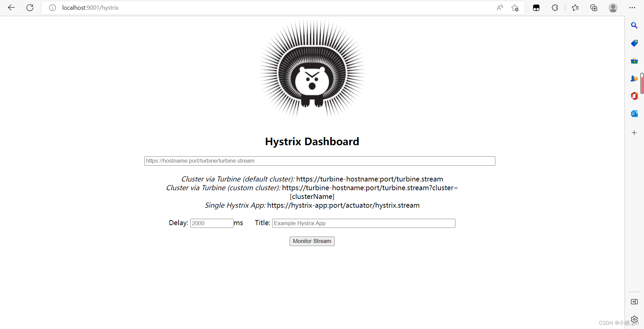The image size is (644, 329).
Task: Open Settings and more ellipsis menu
Action: click(x=633, y=7)
